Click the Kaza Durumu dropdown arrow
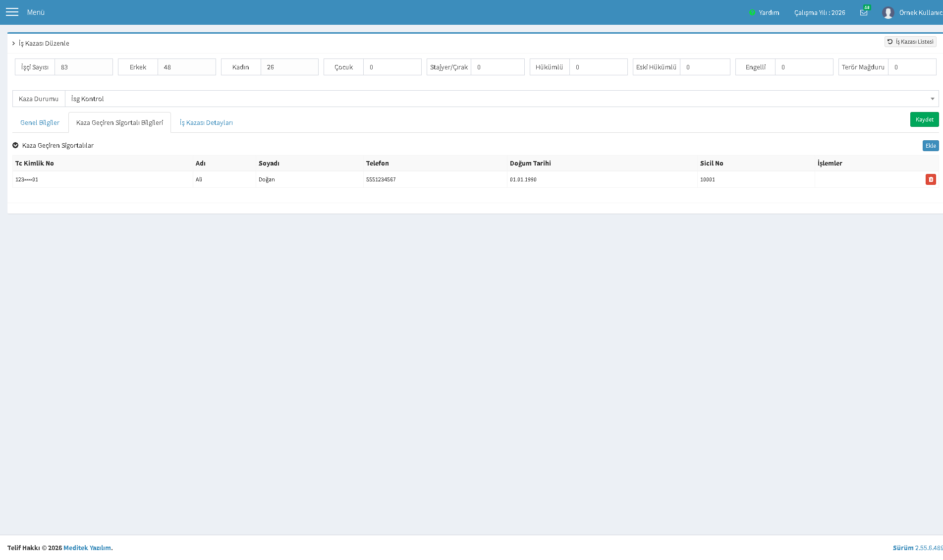Screen dimensions: 943x560 (932, 99)
